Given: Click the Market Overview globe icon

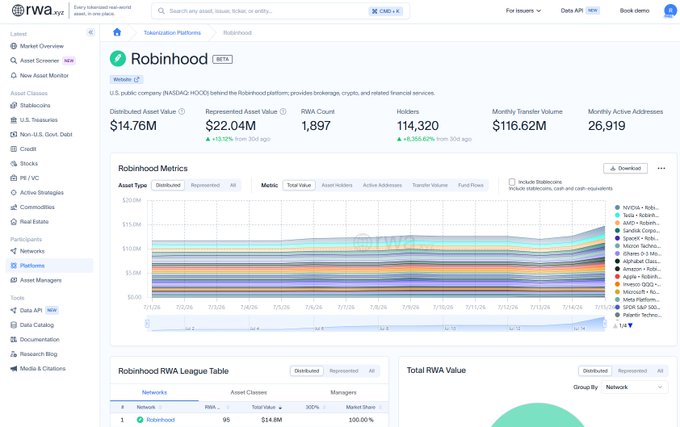Looking at the screenshot, I should (x=13, y=46).
